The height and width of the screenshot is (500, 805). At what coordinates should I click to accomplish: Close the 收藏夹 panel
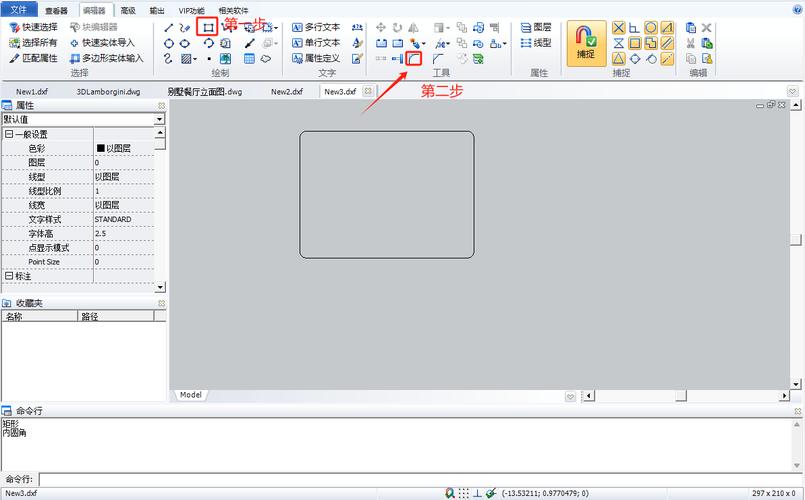tap(161, 303)
